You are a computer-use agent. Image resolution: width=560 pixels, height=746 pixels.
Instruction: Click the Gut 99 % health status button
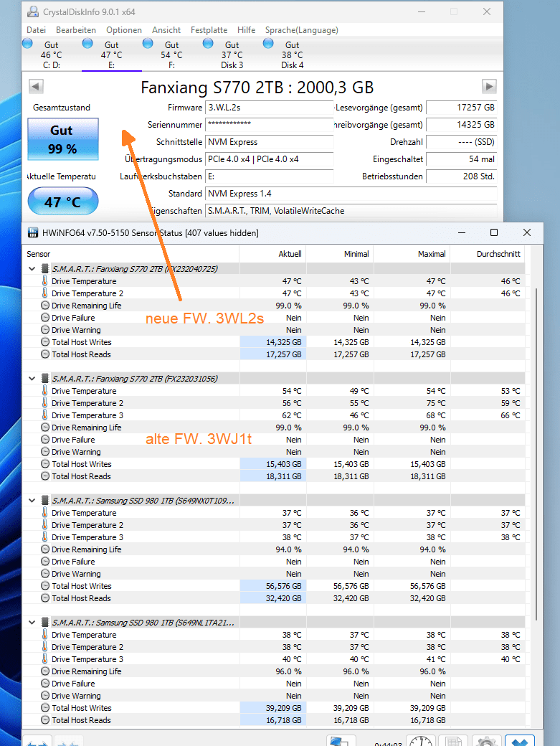(63, 139)
